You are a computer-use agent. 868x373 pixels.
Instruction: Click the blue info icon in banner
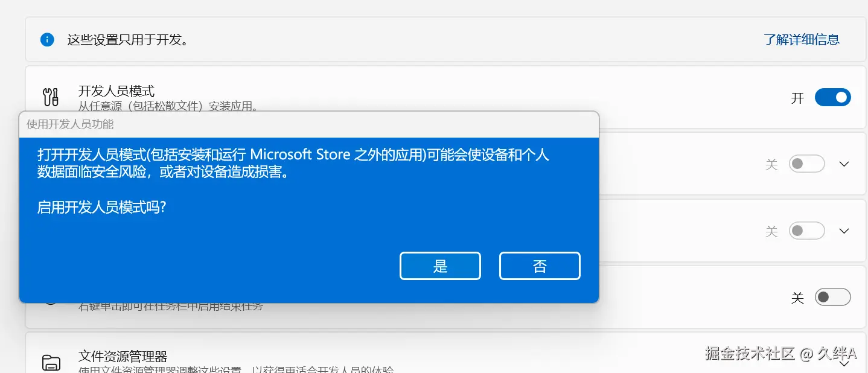47,40
